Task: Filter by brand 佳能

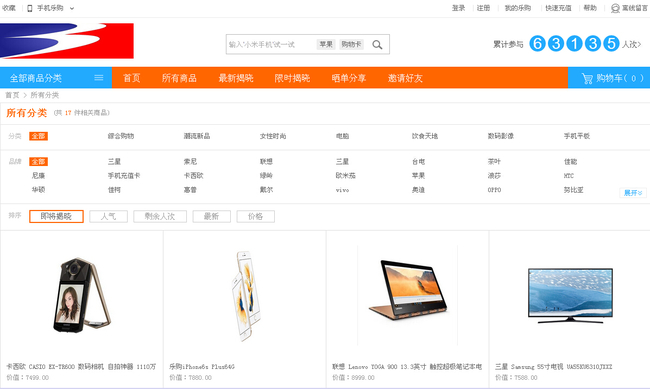Action: pyautogui.click(x=570, y=161)
